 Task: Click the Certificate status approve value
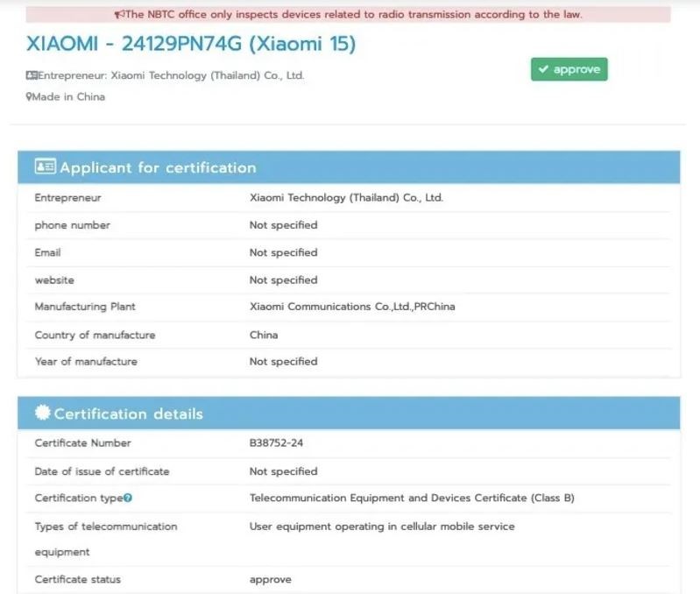click(x=271, y=580)
